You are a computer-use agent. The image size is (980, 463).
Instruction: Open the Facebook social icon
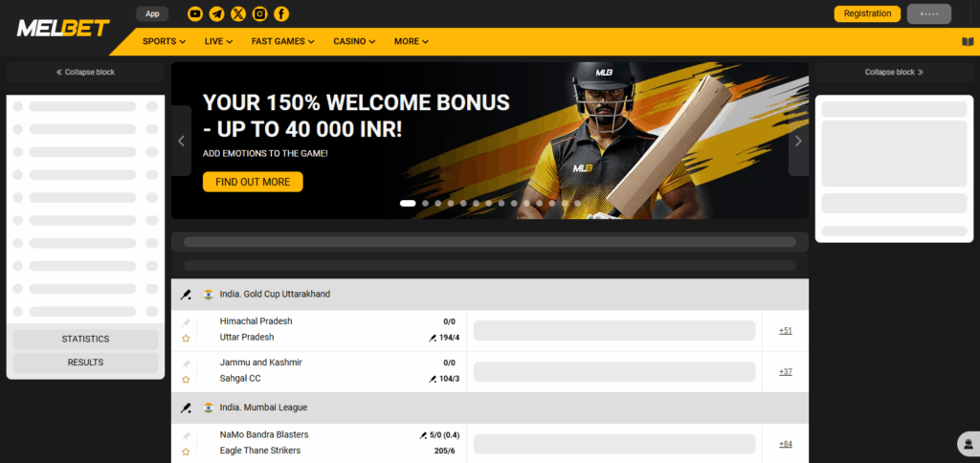tap(281, 13)
